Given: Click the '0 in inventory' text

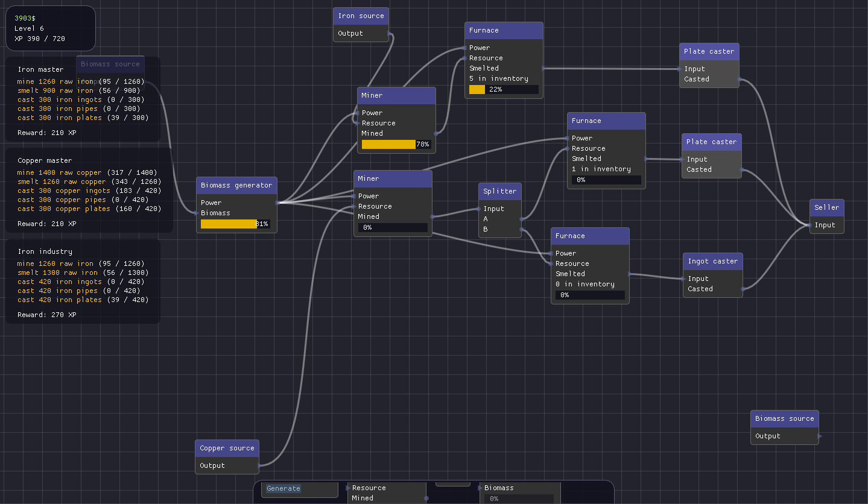Looking at the screenshot, I should [585, 284].
